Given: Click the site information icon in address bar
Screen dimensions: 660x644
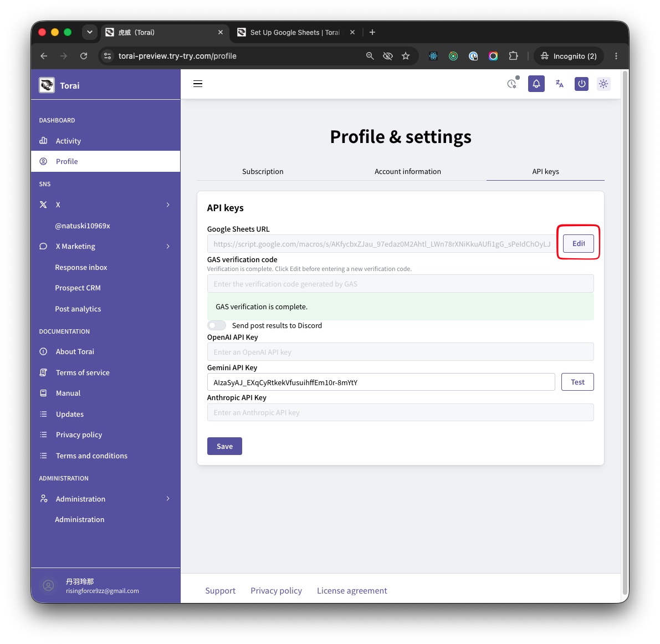Looking at the screenshot, I should click(x=108, y=56).
